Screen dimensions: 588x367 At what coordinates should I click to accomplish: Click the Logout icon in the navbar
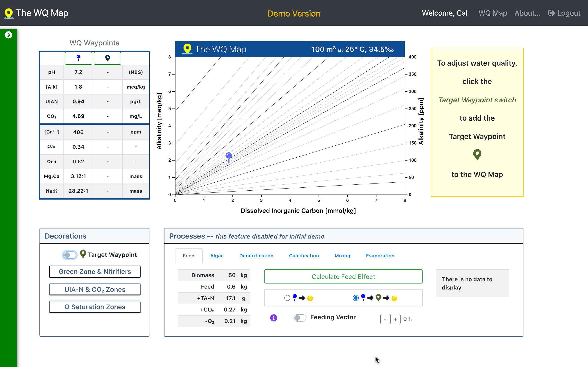click(x=551, y=13)
